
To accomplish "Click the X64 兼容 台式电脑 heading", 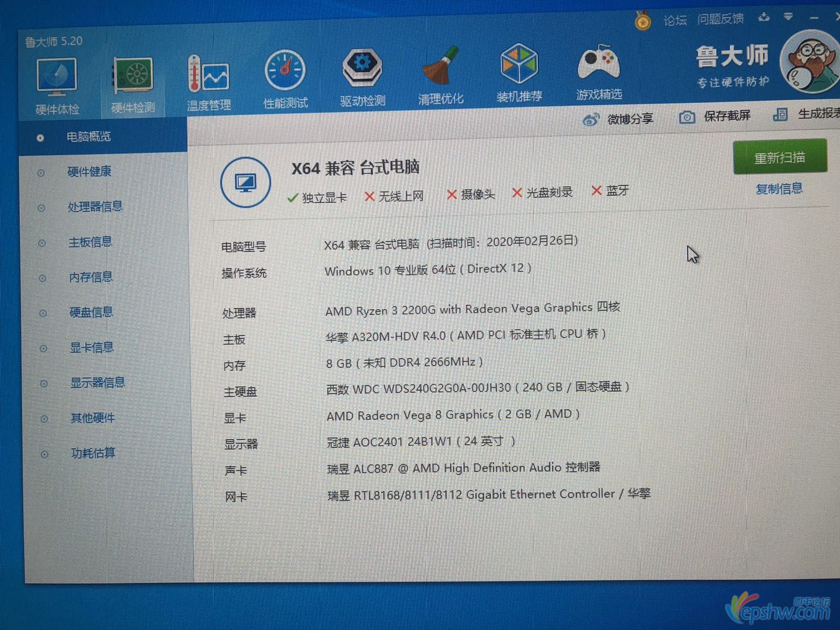I will [x=355, y=168].
